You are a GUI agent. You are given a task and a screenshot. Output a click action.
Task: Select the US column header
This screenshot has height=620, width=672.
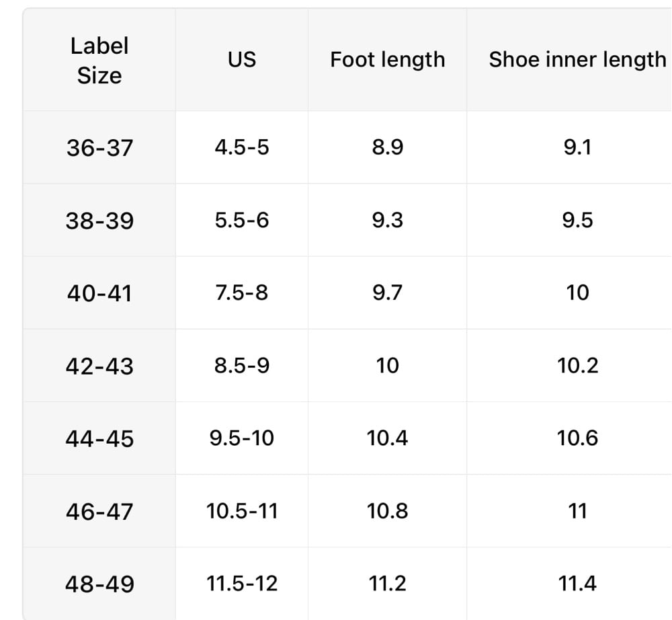pos(242,59)
